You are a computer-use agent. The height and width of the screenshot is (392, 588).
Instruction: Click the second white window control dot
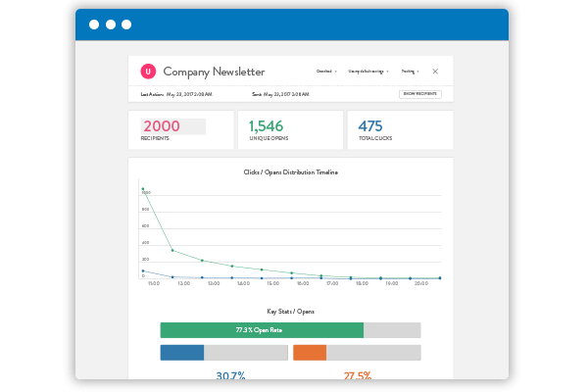111,24
